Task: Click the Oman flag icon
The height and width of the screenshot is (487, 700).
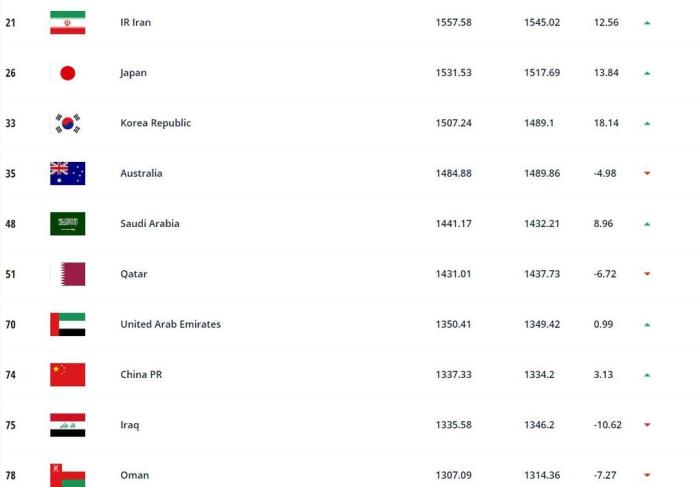Action: [67, 475]
